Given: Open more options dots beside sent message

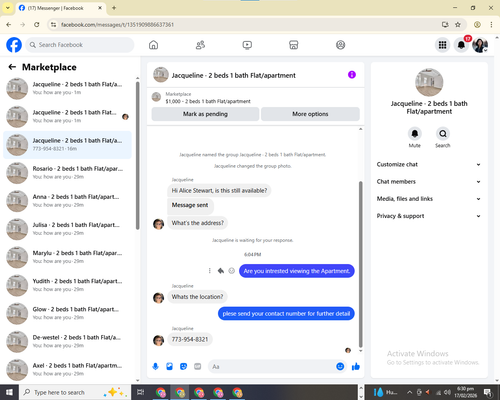Looking at the screenshot, I should [x=209, y=271].
